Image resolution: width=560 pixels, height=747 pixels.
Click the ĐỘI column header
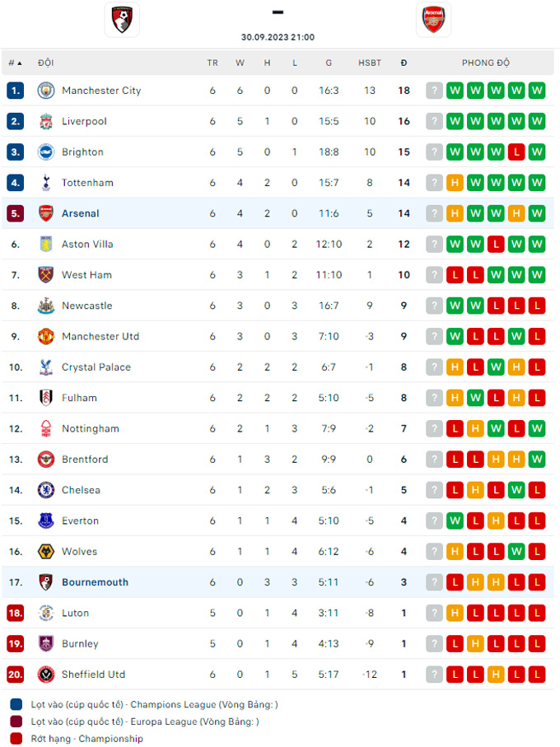pos(46,63)
